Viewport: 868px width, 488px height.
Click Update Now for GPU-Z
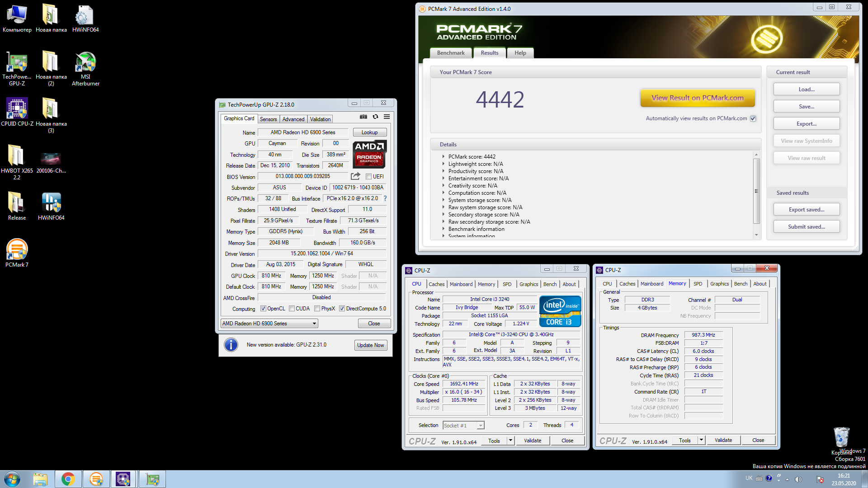pos(370,345)
